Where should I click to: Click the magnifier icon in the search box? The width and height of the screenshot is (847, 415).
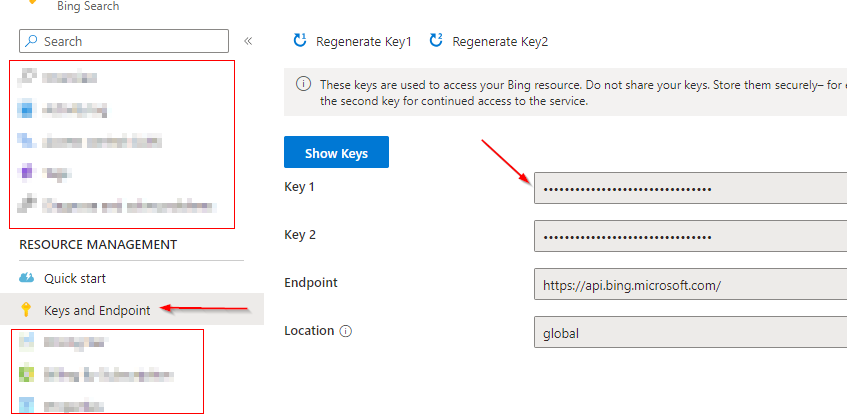pos(32,41)
